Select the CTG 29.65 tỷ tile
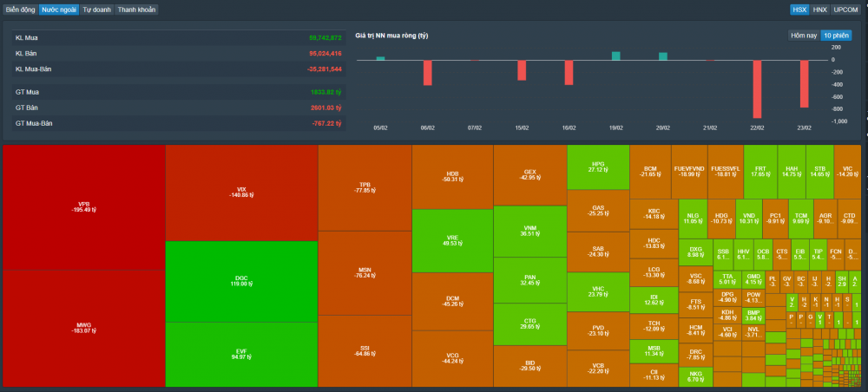Viewport: 868px width, 392px height. pos(529,324)
